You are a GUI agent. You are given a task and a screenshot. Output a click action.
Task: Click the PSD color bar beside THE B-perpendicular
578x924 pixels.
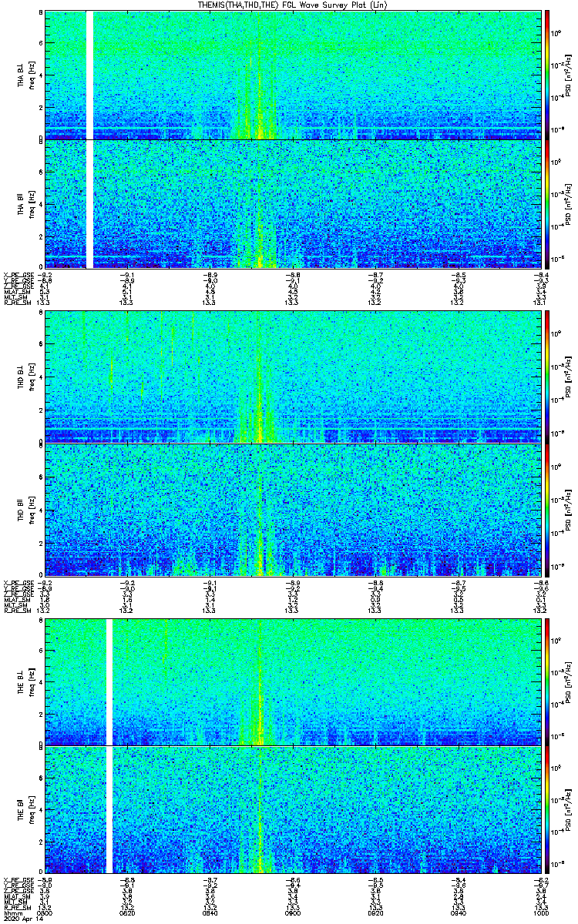tap(547, 681)
